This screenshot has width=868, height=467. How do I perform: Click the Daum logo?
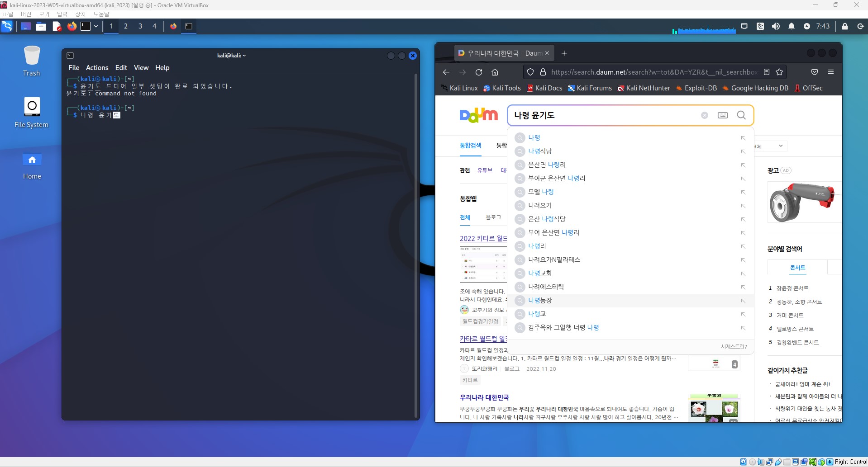(478, 115)
